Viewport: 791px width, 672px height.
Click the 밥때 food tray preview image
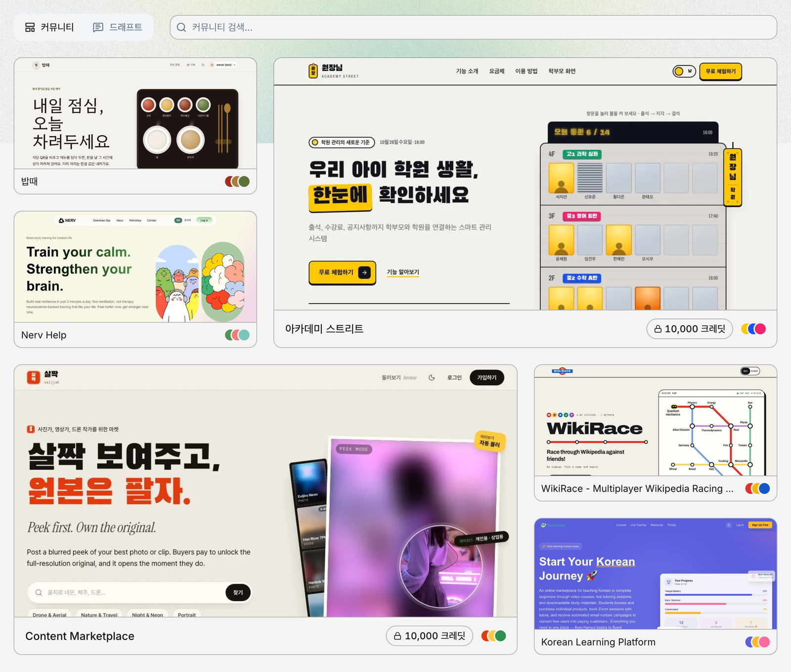point(187,129)
